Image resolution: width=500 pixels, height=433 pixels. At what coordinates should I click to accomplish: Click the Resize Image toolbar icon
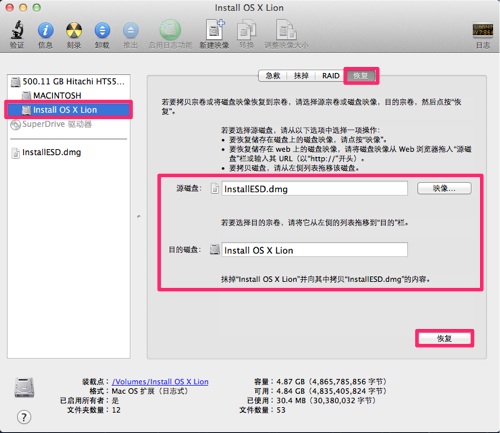(x=286, y=30)
